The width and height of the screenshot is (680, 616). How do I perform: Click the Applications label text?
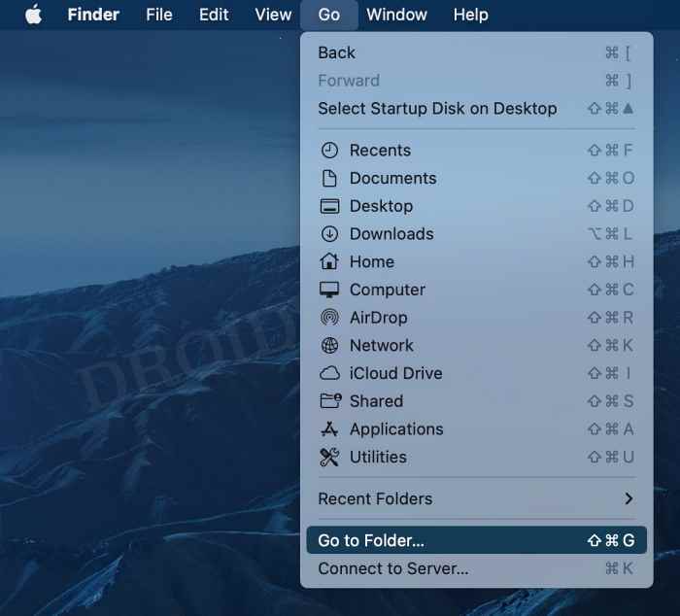(x=396, y=429)
